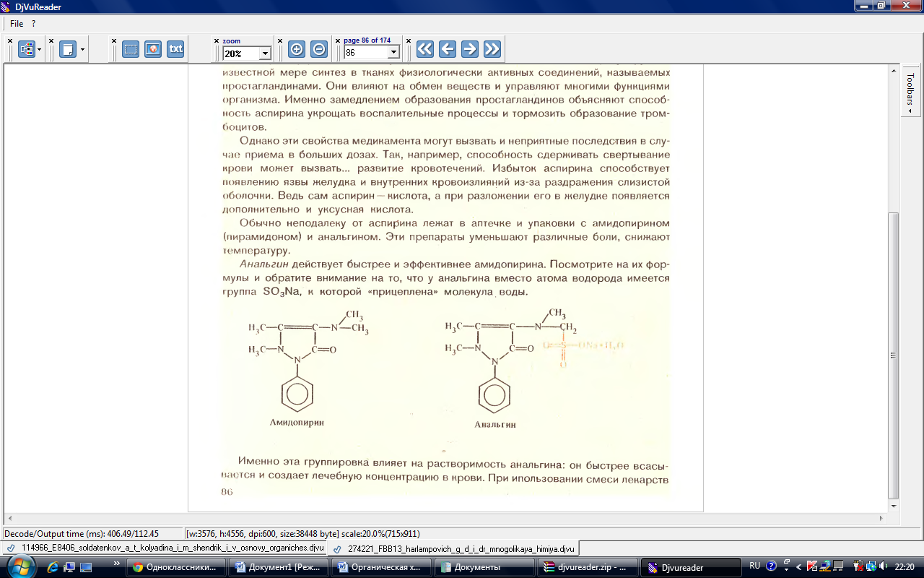Image resolution: width=924 pixels, height=578 pixels.
Task: Click the page view mode icon
Action: point(68,49)
